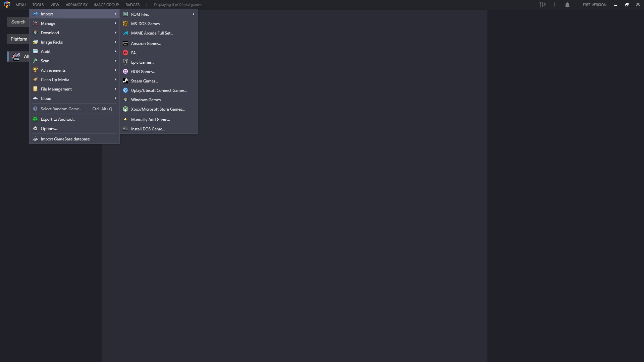The image size is (644, 362).
Task: Click the GOG logo icon
Action: [125, 72]
